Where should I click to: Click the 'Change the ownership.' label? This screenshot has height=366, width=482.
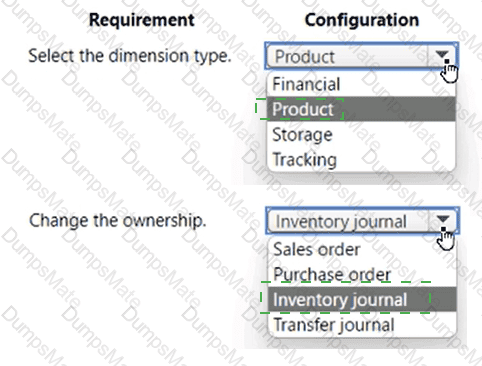(117, 221)
